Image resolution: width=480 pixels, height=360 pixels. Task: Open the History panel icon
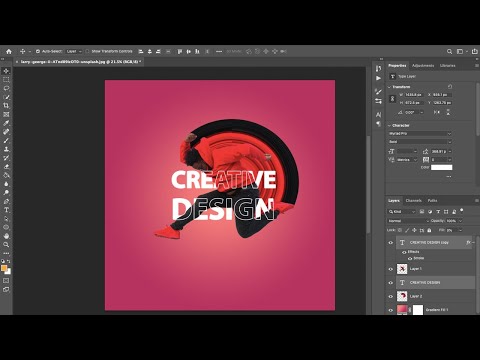[x=378, y=69]
